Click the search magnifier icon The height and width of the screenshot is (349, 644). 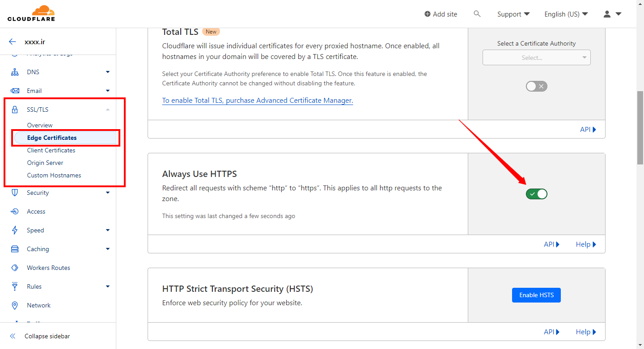(x=477, y=14)
